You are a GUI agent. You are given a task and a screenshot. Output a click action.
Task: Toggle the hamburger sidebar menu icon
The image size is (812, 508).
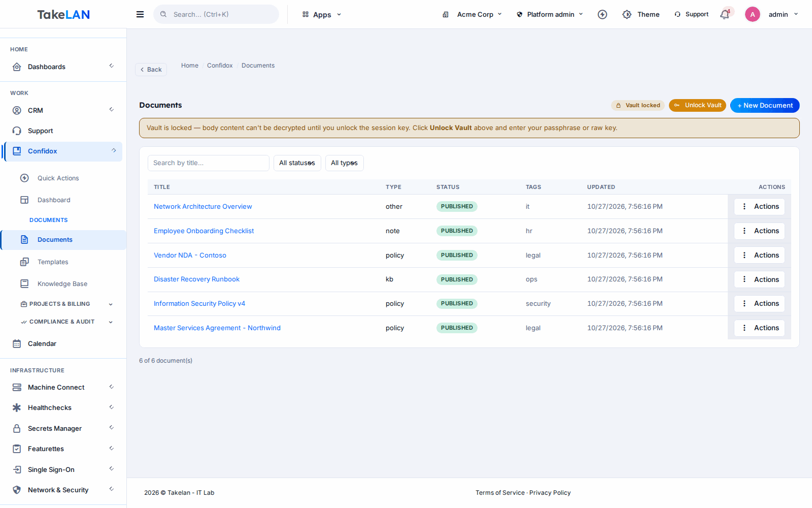[x=140, y=14]
